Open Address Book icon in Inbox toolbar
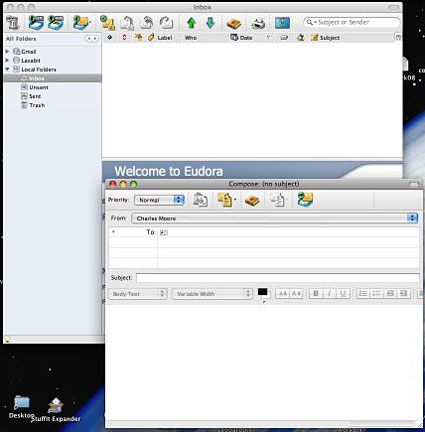This screenshot has width=425, height=432. click(x=234, y=23)
